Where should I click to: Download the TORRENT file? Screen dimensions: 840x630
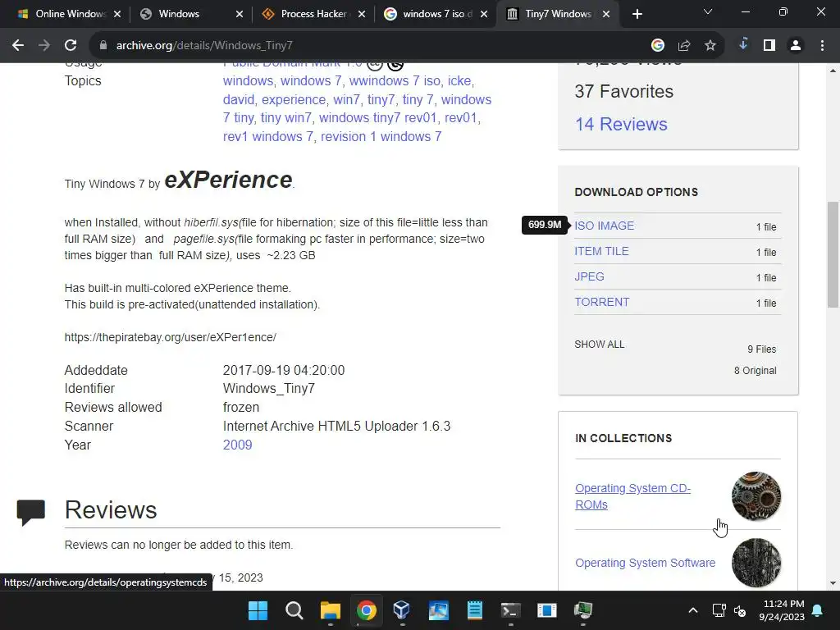point(601,302)
